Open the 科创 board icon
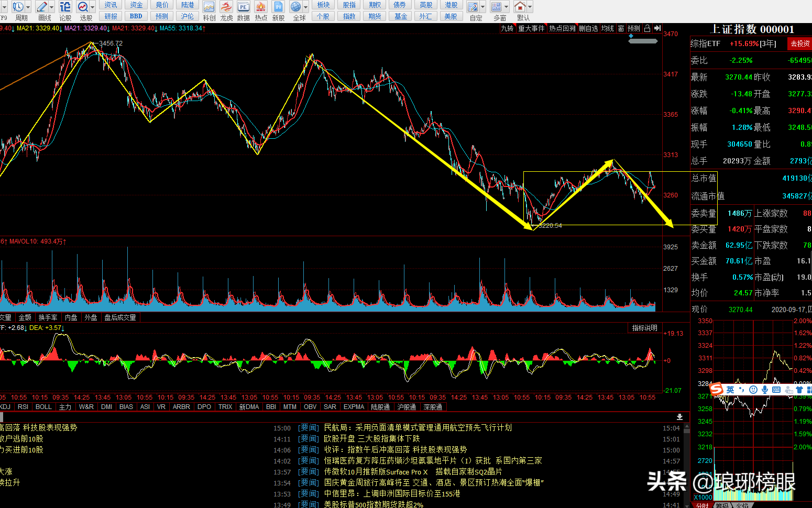 point(209,7)
